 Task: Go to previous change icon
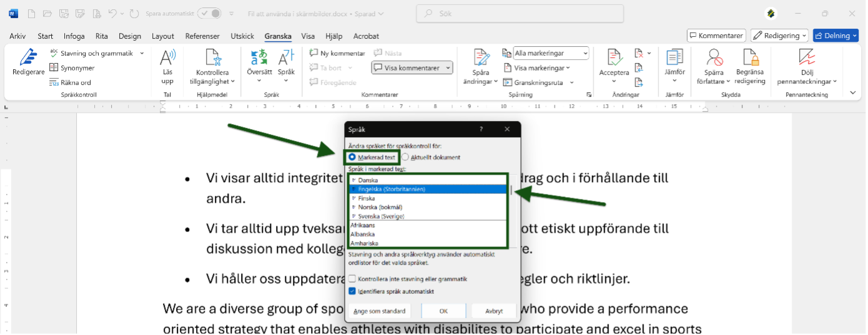(x=639, y=68)
